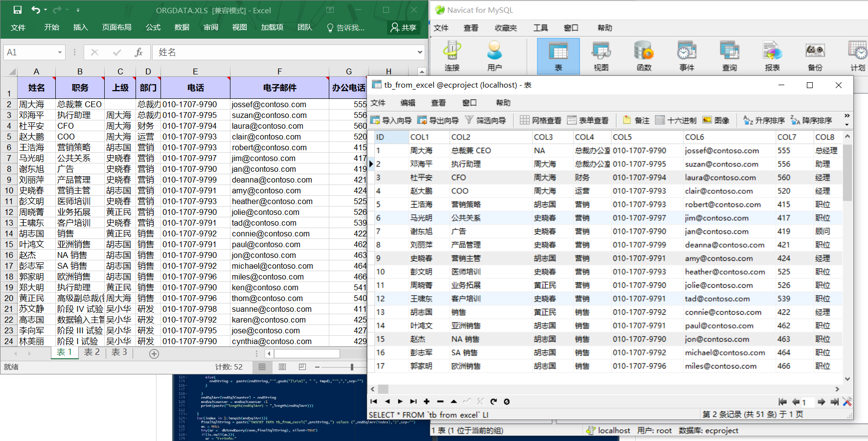
Task: Delete the record with minus icon
Action: click(x=440, y=401)
